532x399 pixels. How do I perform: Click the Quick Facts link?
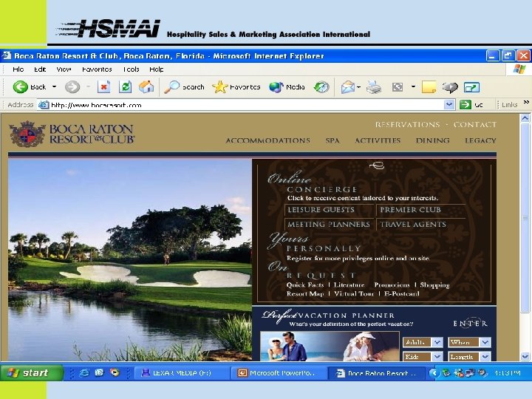coord(305,285)
